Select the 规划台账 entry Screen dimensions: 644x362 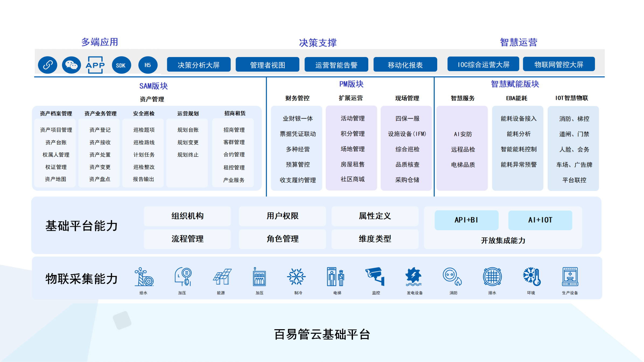[188, 130]
